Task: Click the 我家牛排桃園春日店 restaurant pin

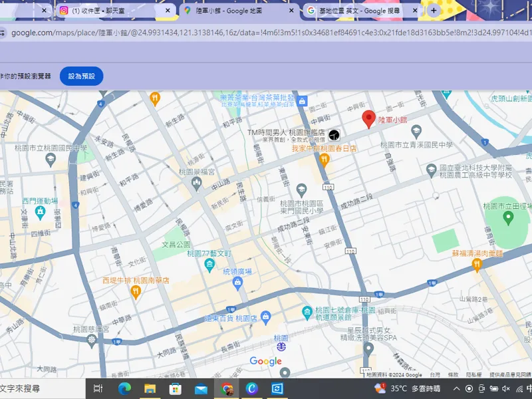Action: (325, 160)
